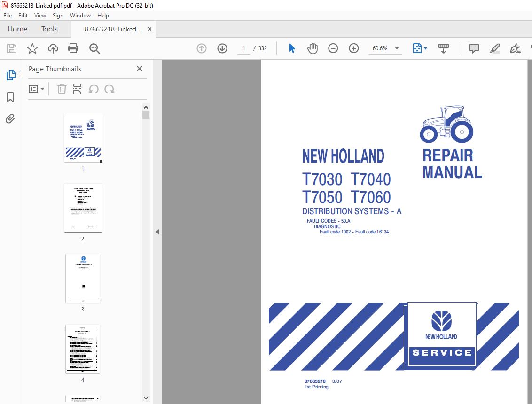Rotate page counterclockwise

click(x=94, y=89)
